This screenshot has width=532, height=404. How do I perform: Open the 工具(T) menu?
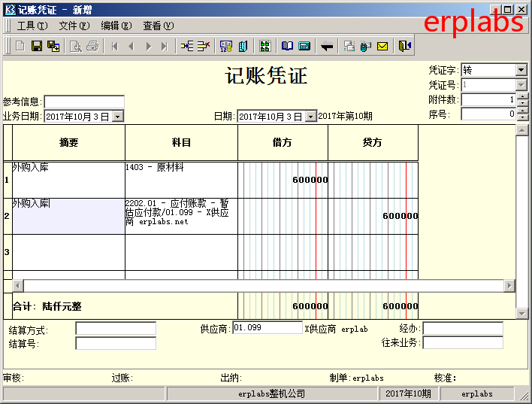32,26
